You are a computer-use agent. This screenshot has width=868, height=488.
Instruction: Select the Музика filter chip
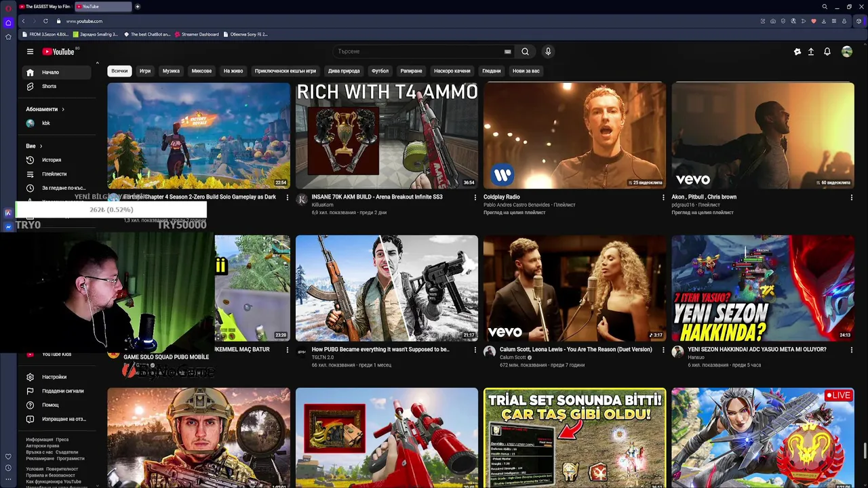[x=171, y=70]
